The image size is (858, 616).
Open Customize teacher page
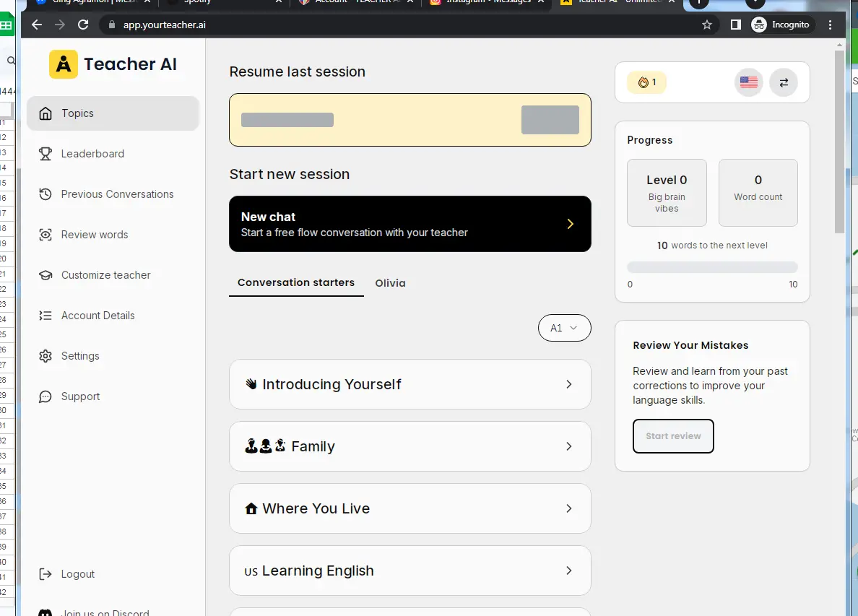pyautogui.click(x=113, y=275)
